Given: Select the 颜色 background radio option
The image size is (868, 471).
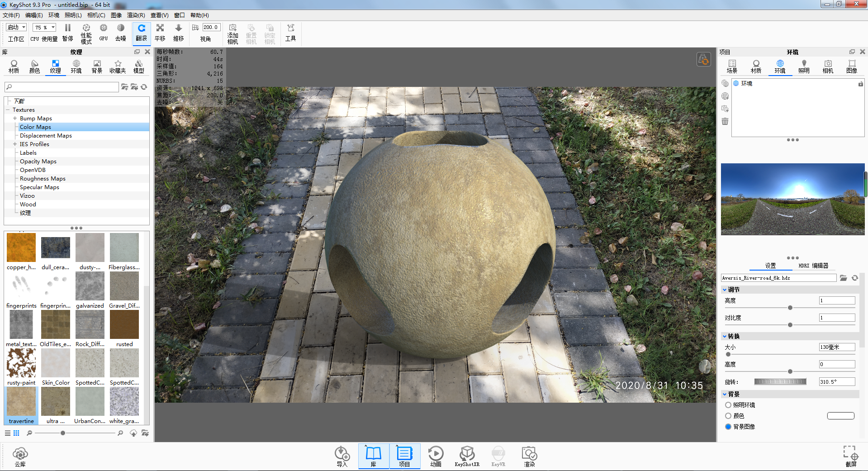Looking at the screenshot, I should [x=728, y=416].
